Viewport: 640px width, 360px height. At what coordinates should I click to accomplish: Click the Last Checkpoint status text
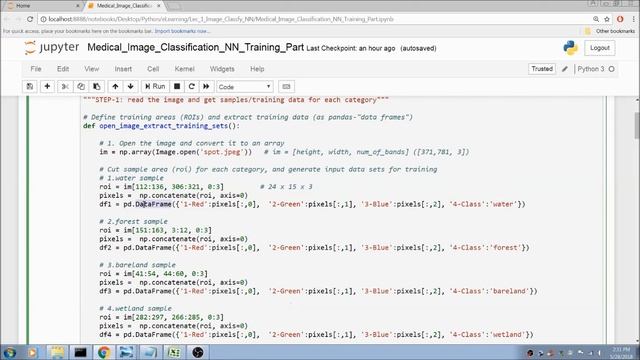click(351, 49)
